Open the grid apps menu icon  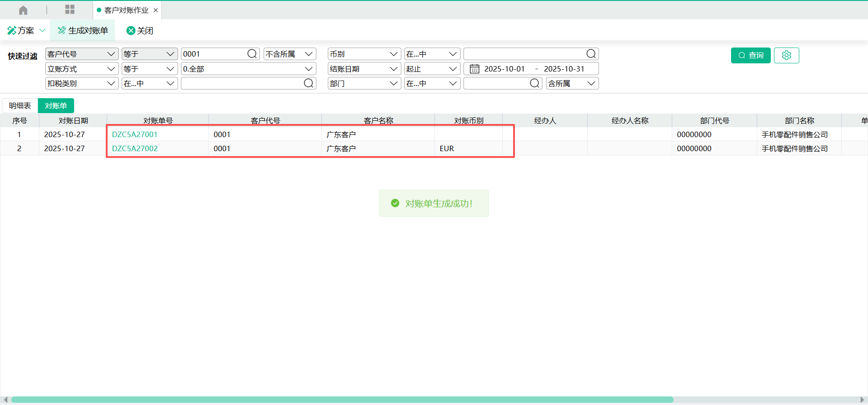(x=70, y=10)
